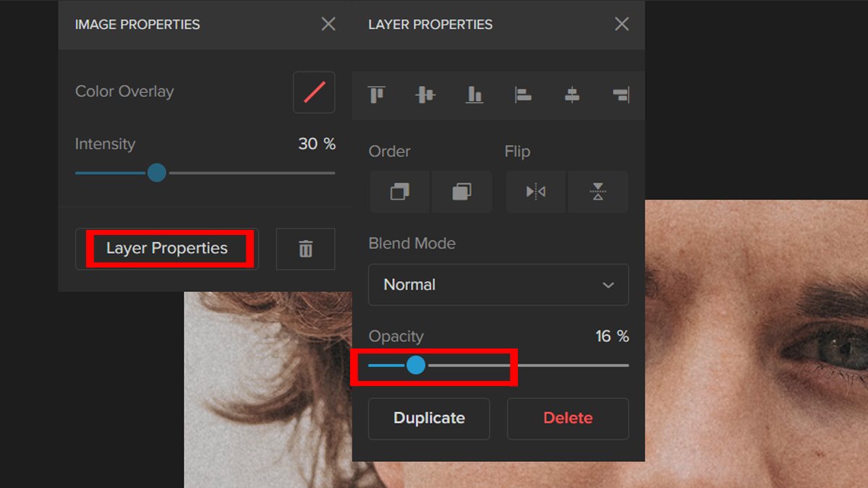Click the Opacity slider handle
The width and height of the screenshot is (868, 488).
click(x=416, y=365)
